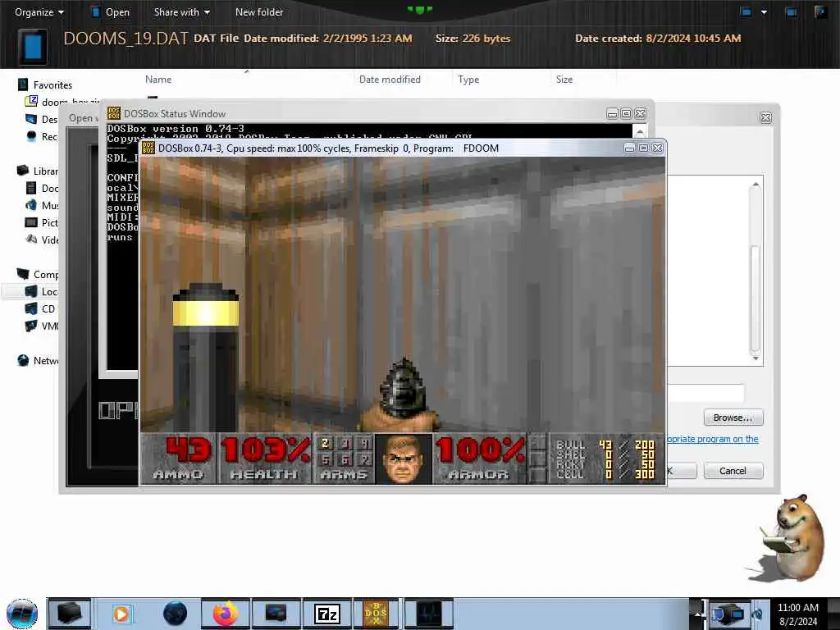
Task: Click the Browse... button in Open with dialog
Action: pyautogui.click(x=733, y=418)
